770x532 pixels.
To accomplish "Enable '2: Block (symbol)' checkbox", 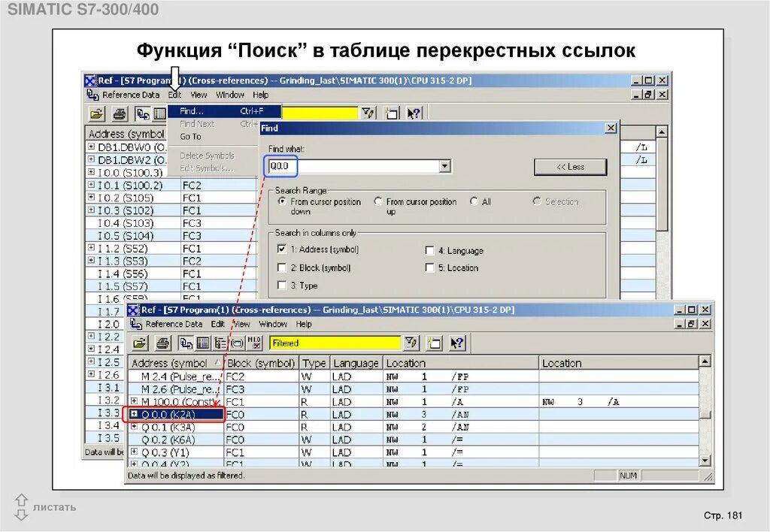I will pyautogui.click(x=282, y=268).
